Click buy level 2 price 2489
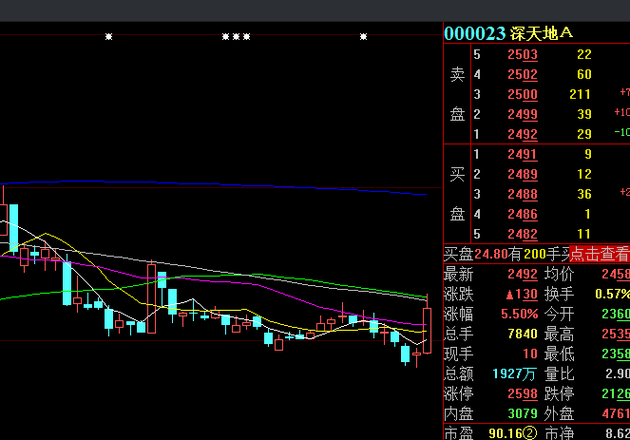630x440 pixels. coord(522,174)
